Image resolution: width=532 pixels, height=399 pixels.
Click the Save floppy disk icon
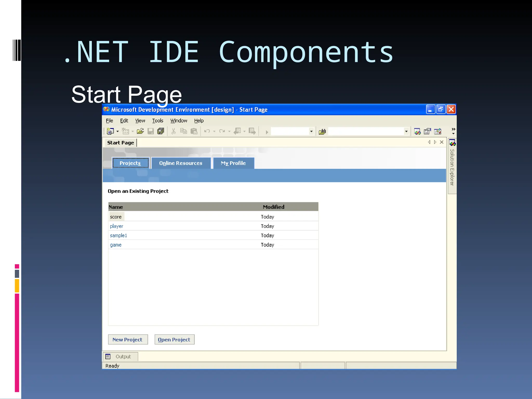(151, 131)
